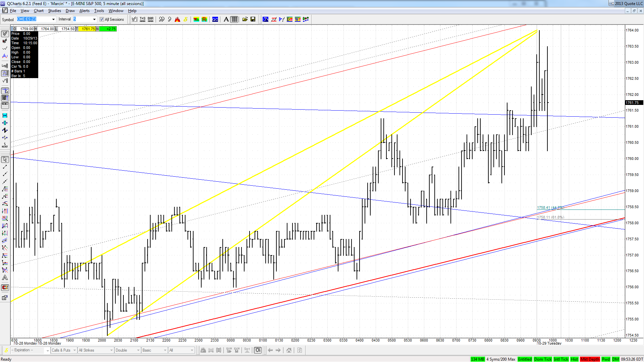The image size is (644, 362).
Task: Click the save floppy disk icon
Action: click(x=253, y=19)
